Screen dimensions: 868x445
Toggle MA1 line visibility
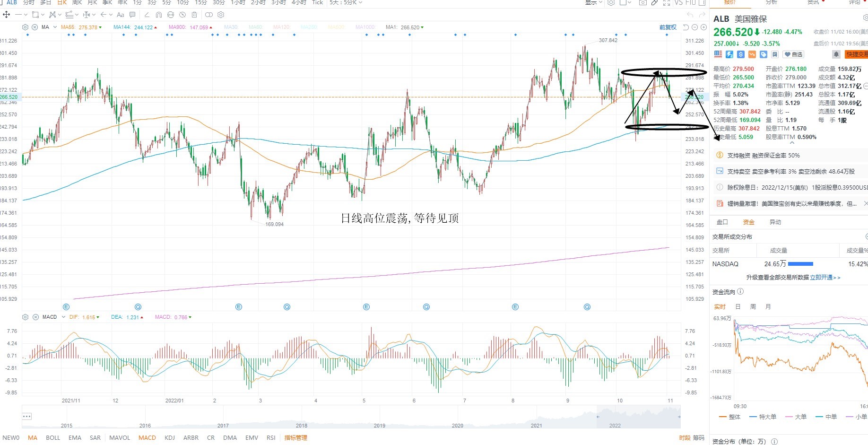coord(405,27)
